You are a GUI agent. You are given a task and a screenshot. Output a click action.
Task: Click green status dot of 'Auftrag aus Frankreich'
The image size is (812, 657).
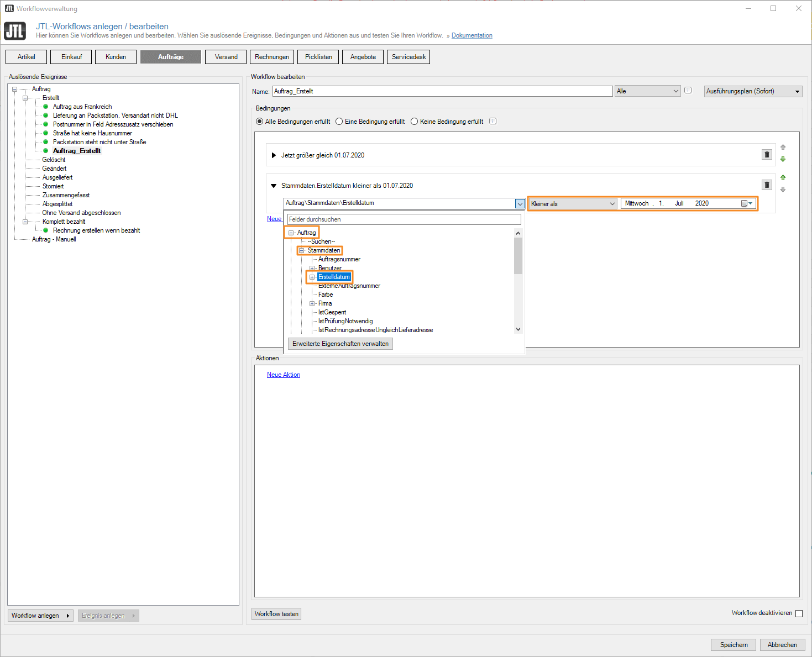(x=46, y=107)
